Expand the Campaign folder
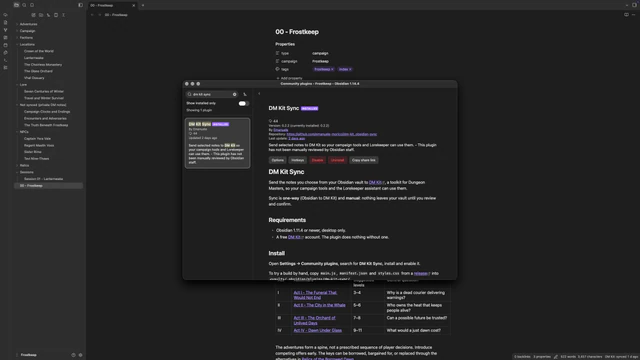Screen dimensions: 640x360 pos(27,31)
